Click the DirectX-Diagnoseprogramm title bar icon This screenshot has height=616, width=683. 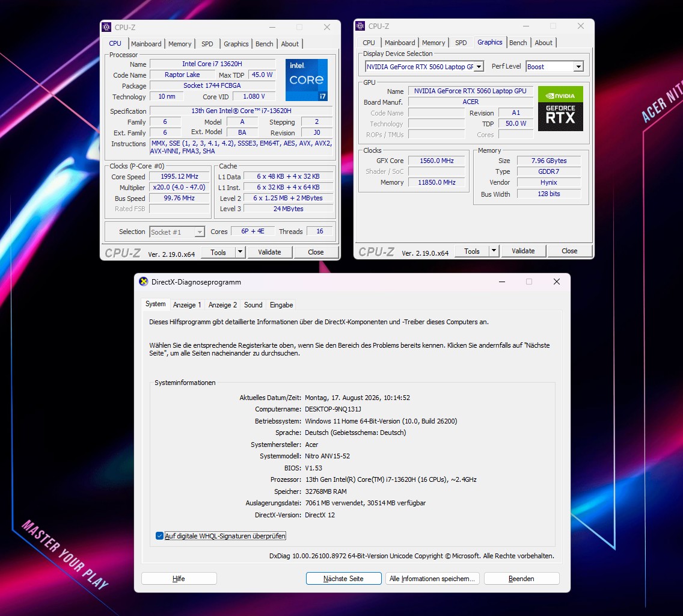coord(143,282)
